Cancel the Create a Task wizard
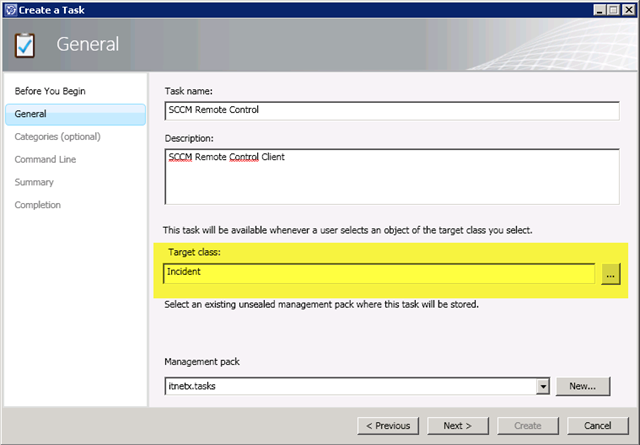The height and width of the screenshot is (445, 640). pyautogui.click(x=597, y=425)
